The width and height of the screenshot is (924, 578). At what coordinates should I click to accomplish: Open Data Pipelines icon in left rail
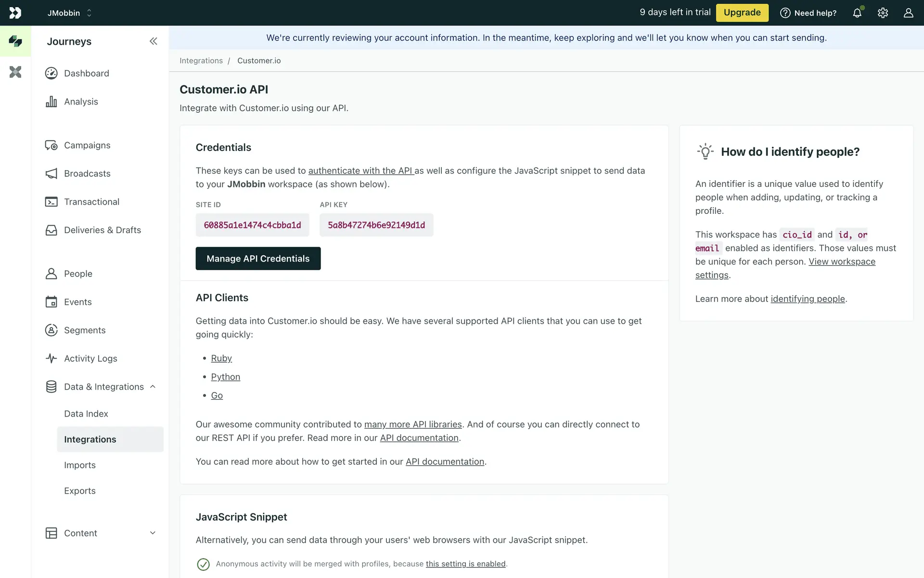point(15,72)
